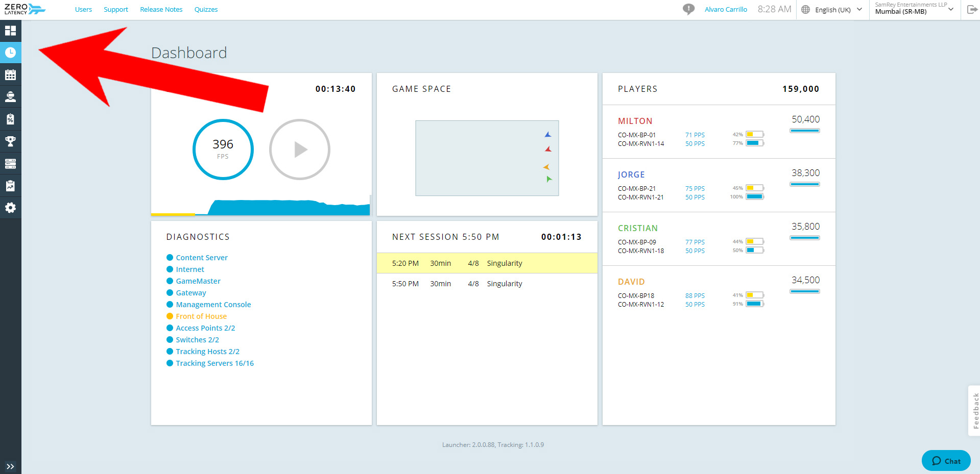Open Tracking Hosts 2/2 diagnostic

(x=203, y=352)
